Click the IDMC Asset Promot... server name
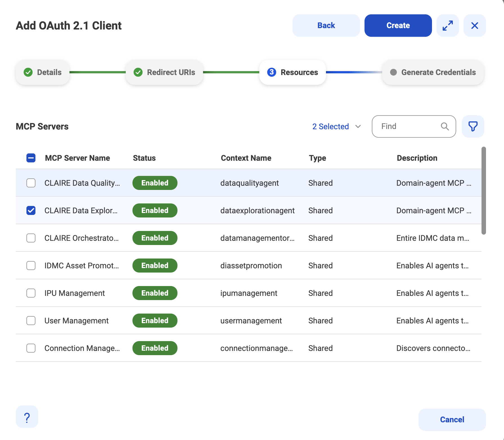504x440 pixels. 82,266
